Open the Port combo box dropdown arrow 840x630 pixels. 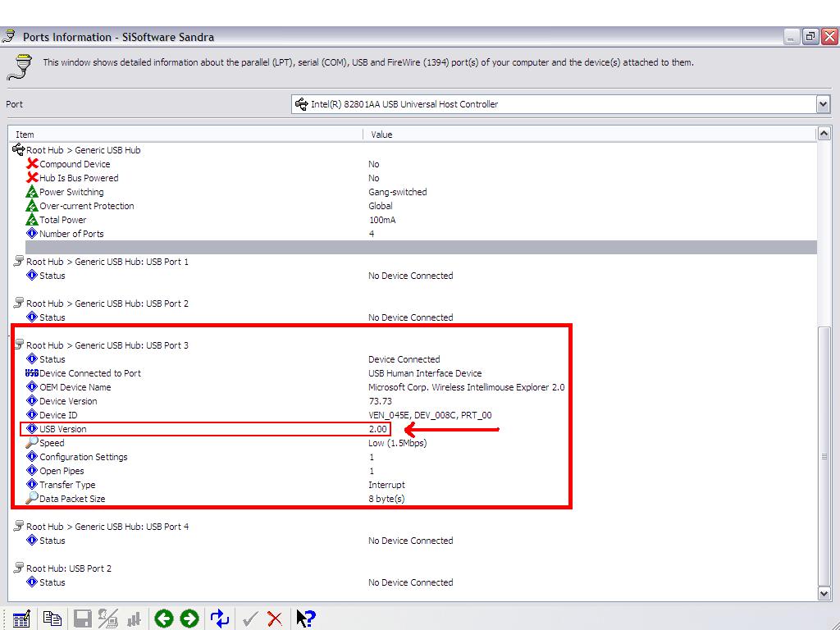(x=823, y=104)
